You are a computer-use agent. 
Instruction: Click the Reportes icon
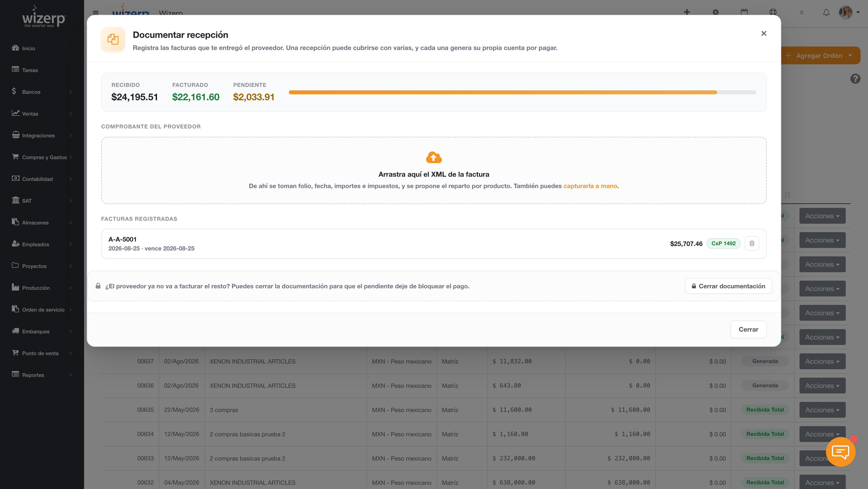pyautogui.click(x=16, y=374)
